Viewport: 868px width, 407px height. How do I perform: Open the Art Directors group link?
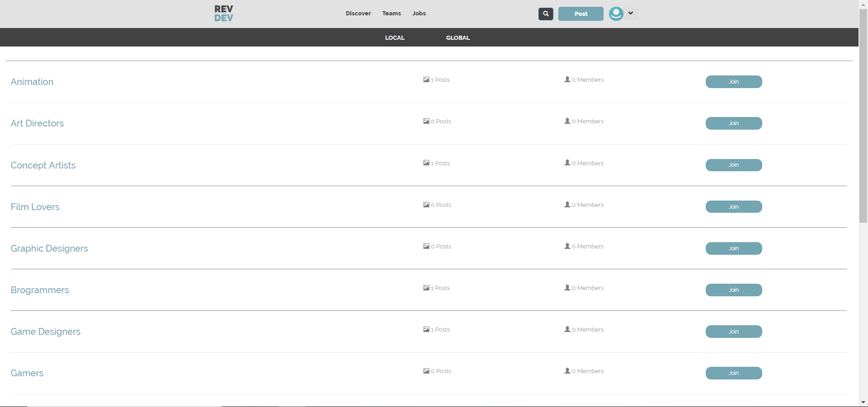37,123
